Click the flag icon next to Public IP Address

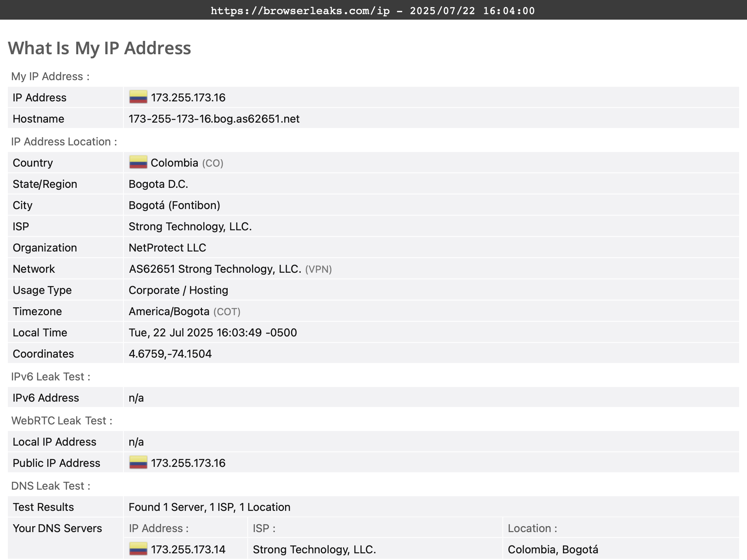click(x=138, y=463)
